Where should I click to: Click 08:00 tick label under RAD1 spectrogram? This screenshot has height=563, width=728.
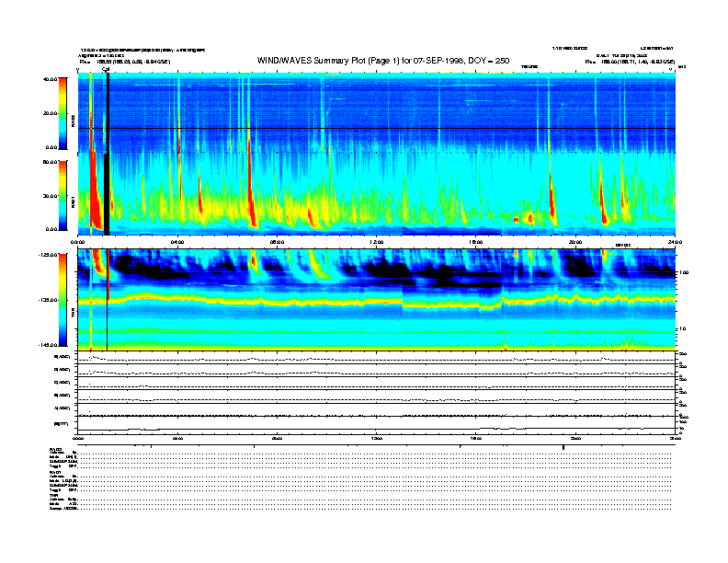(x=277, y=242)
